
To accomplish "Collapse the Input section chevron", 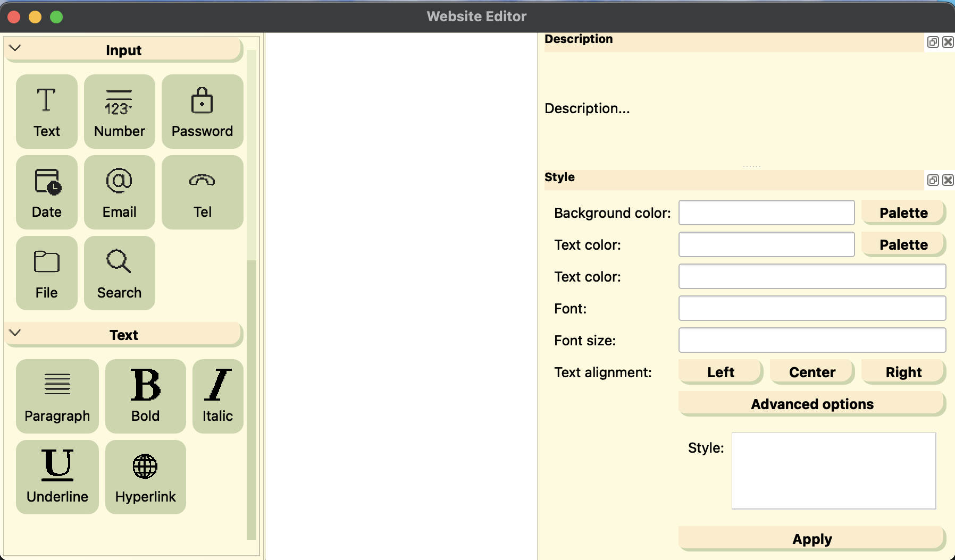I will click(15, 48).
